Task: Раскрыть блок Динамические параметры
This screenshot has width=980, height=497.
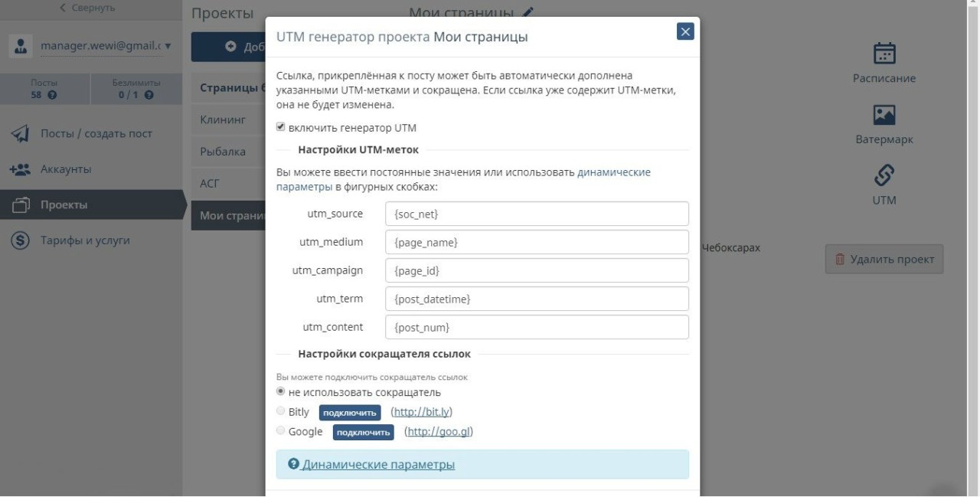Action: coord(378,465)
